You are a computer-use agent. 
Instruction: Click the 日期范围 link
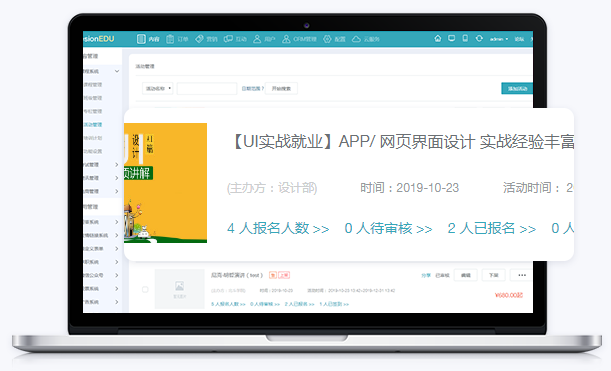252,88
